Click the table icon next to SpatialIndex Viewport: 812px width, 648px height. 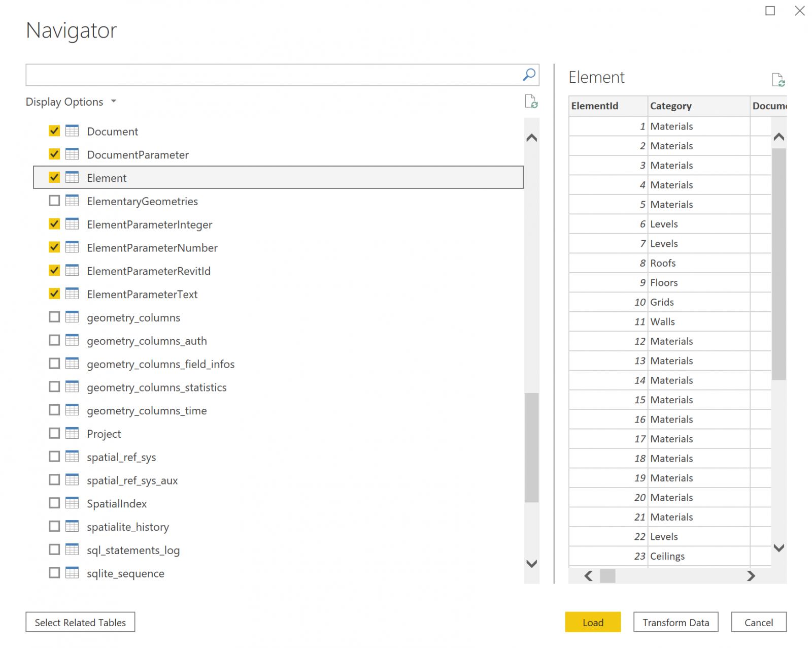pyautogui.click(x=72, y=503)
